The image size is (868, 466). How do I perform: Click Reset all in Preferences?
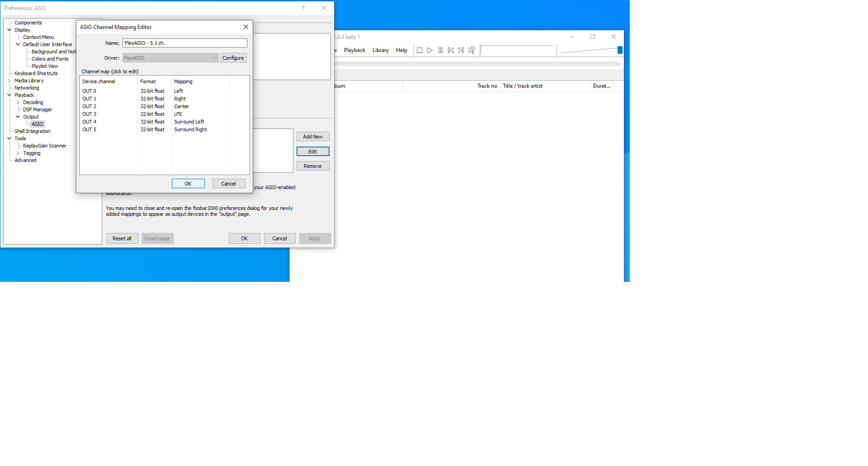(122, 238)
